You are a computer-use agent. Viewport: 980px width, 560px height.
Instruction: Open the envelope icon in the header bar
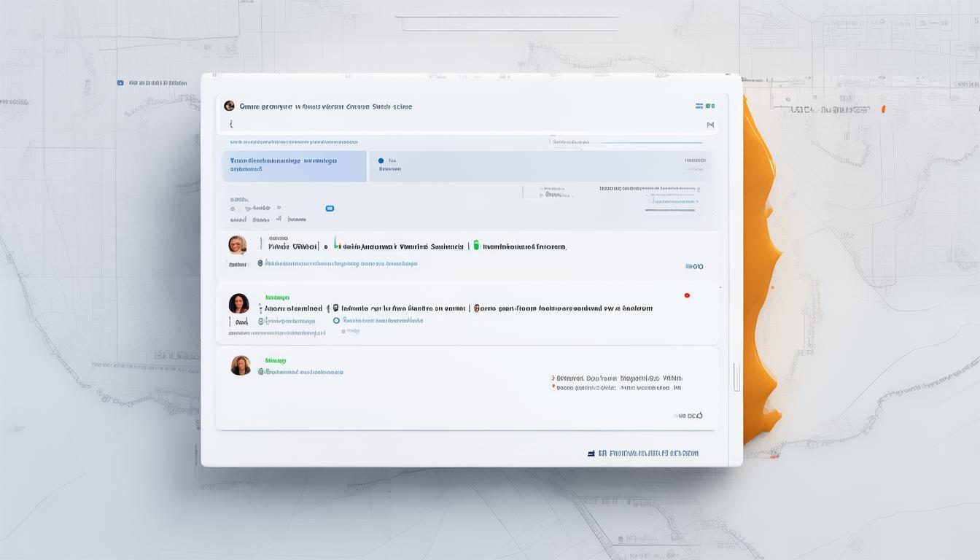(711, 125)
